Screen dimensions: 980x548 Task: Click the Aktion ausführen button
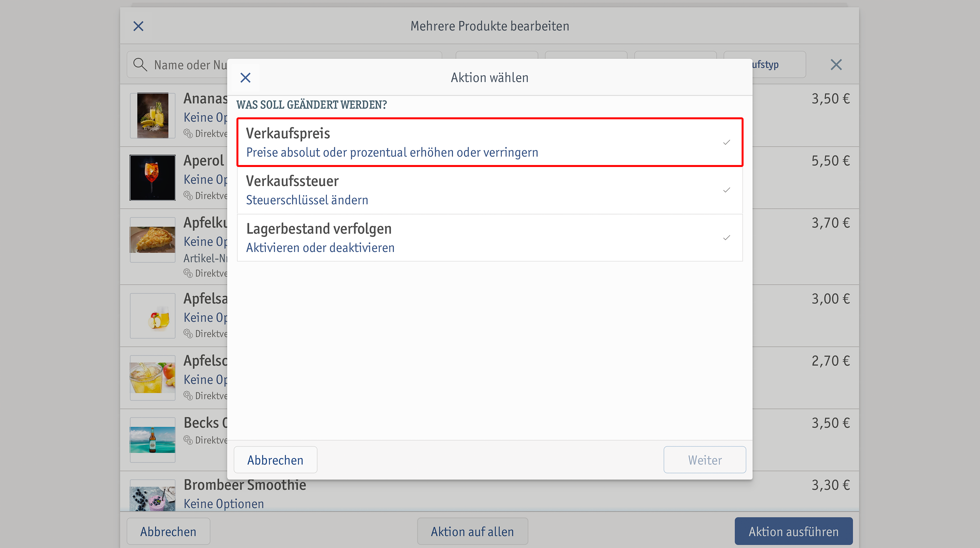794,531
